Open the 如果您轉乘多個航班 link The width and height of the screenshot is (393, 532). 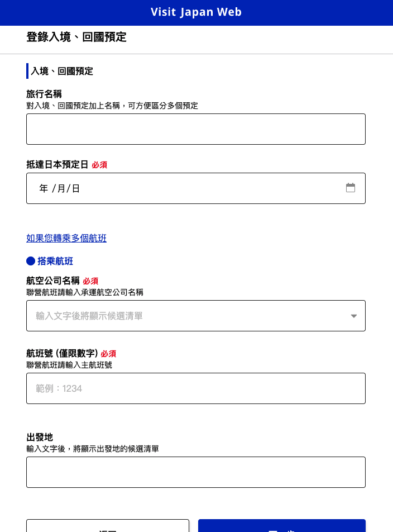click(66, 238)
